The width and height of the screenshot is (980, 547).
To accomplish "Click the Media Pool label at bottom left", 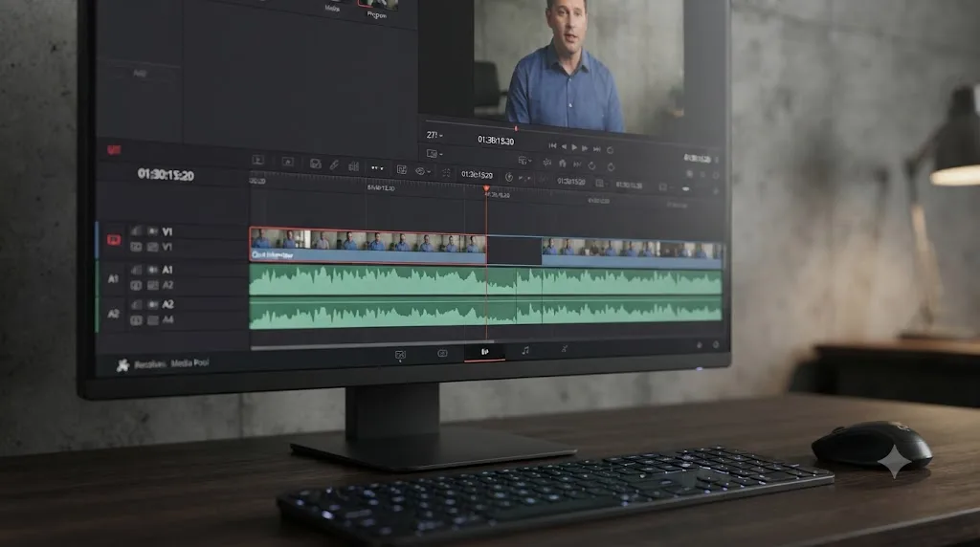I will [x=190, y=362].
